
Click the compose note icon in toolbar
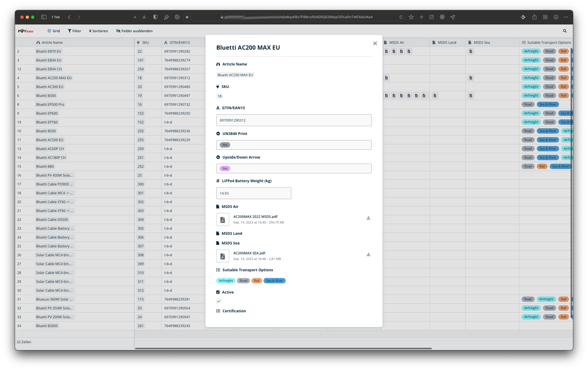coord(431,17)
